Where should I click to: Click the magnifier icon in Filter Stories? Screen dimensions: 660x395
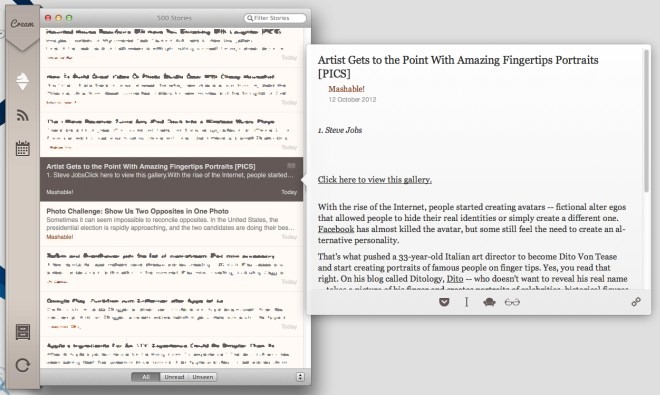point(250,18)
